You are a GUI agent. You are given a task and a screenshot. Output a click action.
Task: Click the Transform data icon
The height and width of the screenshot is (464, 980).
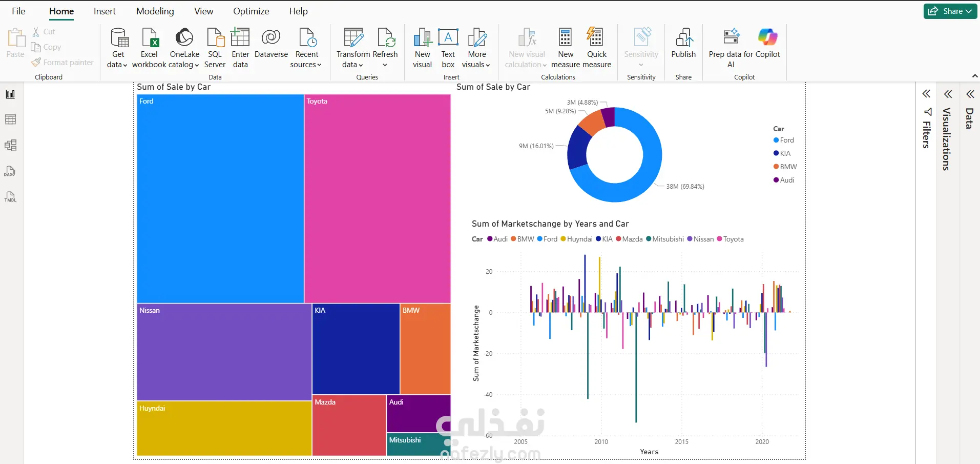click(x=353, y=38)
